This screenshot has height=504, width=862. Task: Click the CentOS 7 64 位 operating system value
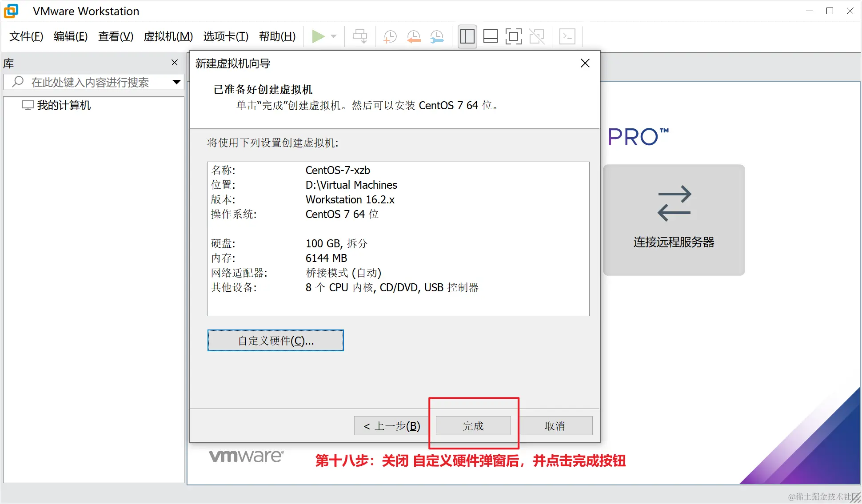(x=342, y=214)
